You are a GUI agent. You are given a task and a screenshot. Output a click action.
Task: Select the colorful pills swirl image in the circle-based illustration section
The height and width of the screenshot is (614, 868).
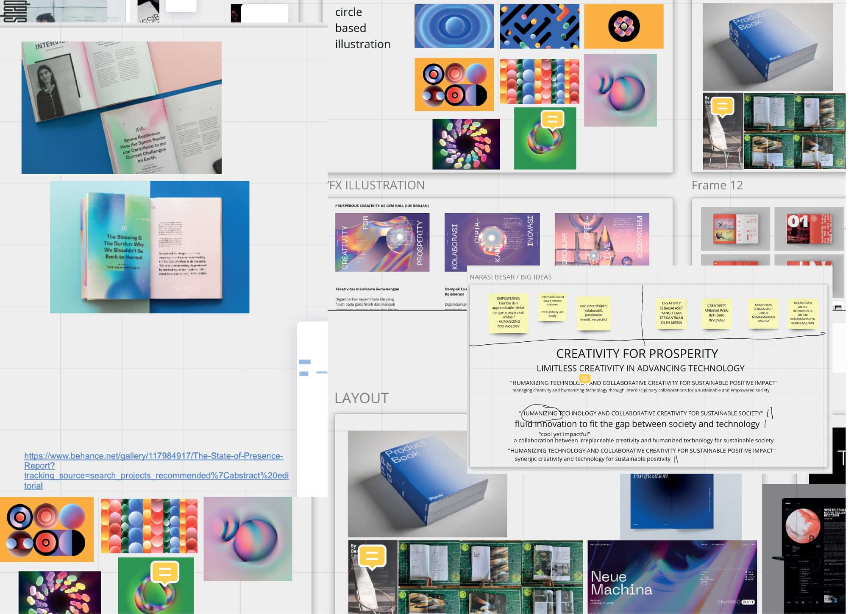pos(466,144)
